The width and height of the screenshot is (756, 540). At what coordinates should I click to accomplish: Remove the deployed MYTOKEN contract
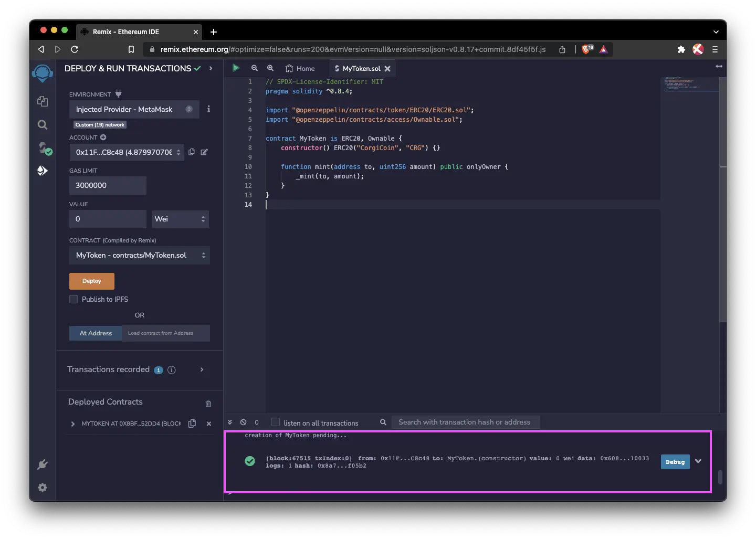[x=209, y=423]
